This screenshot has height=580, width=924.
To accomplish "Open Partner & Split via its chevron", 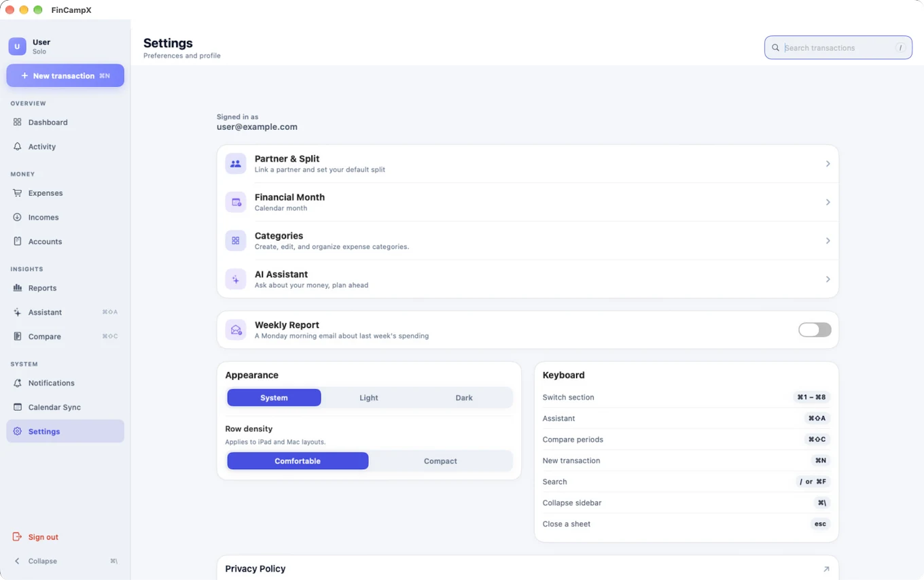I will pyautogui.click(x=828, y=164).
